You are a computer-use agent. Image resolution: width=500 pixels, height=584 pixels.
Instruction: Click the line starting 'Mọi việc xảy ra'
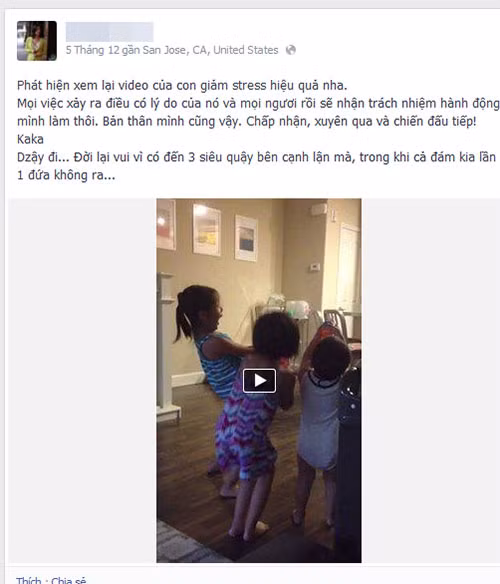[x=258, y=104]
